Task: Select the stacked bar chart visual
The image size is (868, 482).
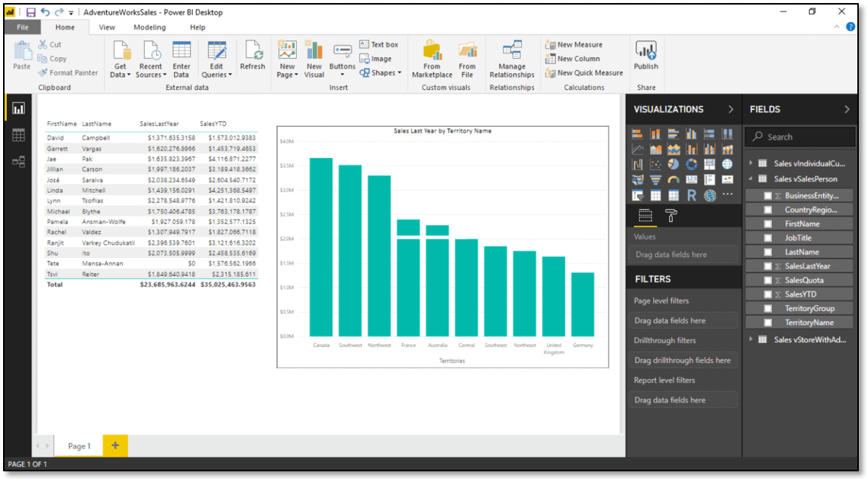Action: (x=637, y=134)
